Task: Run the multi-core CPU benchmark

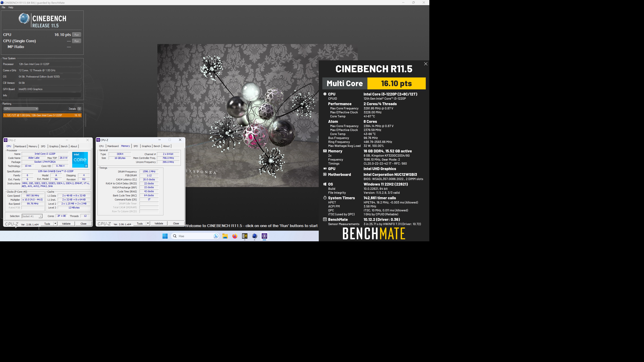Action: pyautogui.click(x=76, y=35)
